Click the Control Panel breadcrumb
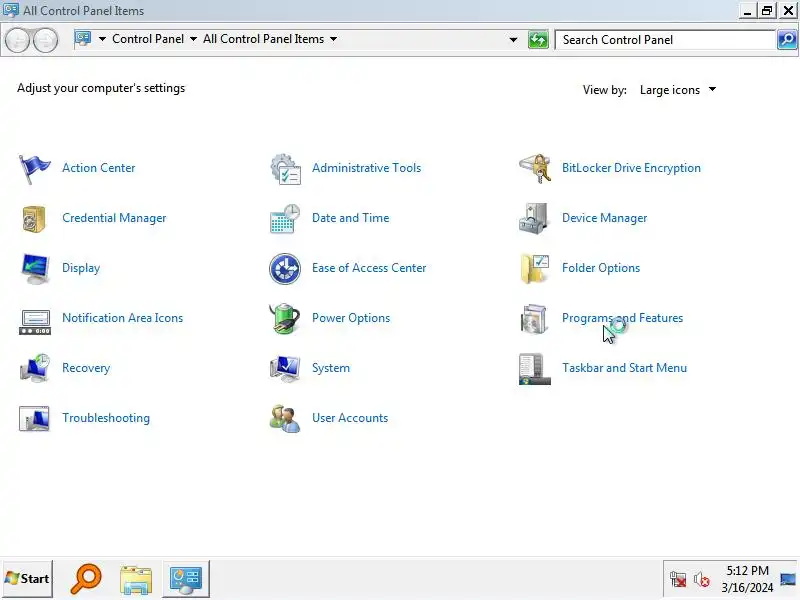The height and width of the screenshot is (600, 800). [x=148, y=39]
